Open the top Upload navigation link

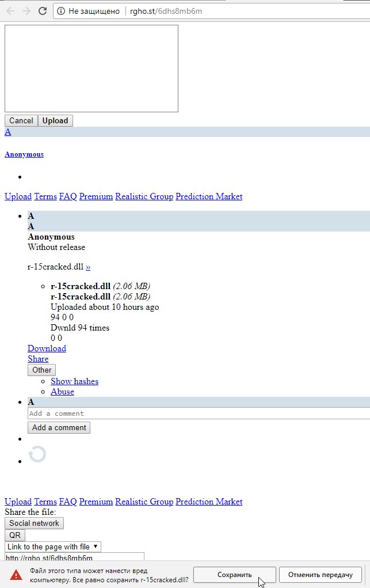(18, 196)
